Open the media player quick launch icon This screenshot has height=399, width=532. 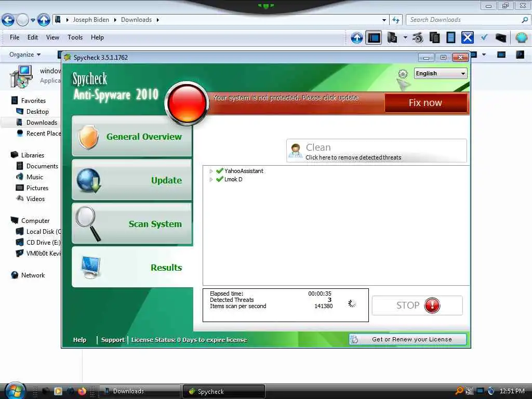(58, 391)
